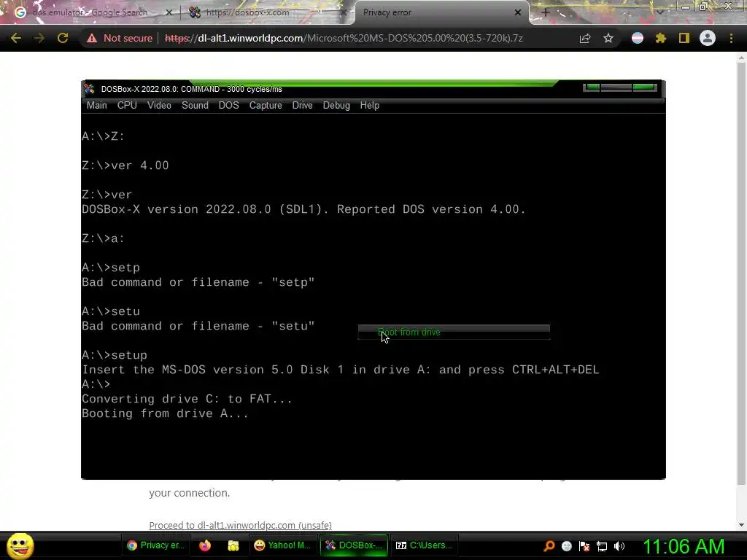Open the Main menu in DOSBox-X
The width and height of the screenshot is (747, 560).
pos(97,105)
